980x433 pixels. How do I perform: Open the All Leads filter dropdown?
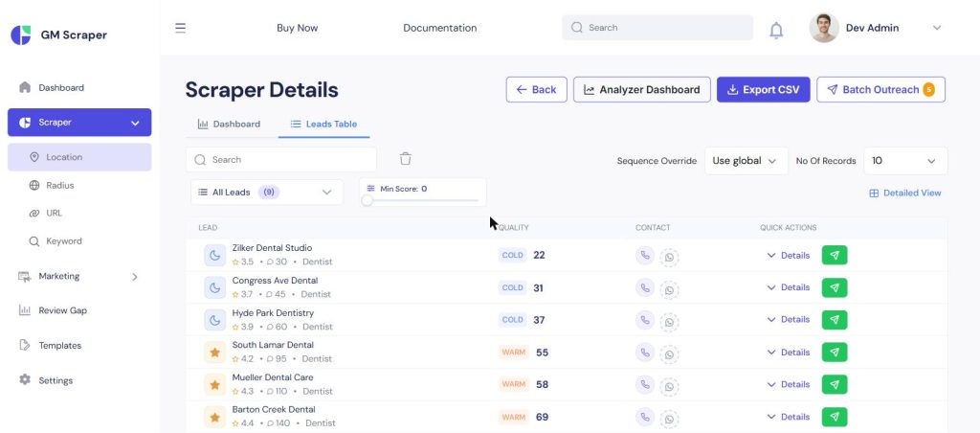click(x=267, y=193)
